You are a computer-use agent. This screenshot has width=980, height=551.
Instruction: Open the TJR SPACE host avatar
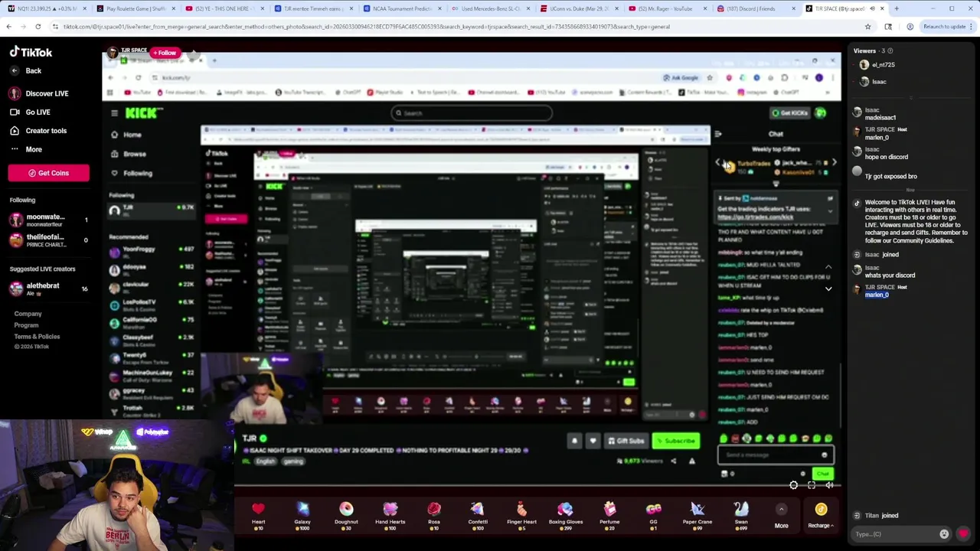[113, 53]
